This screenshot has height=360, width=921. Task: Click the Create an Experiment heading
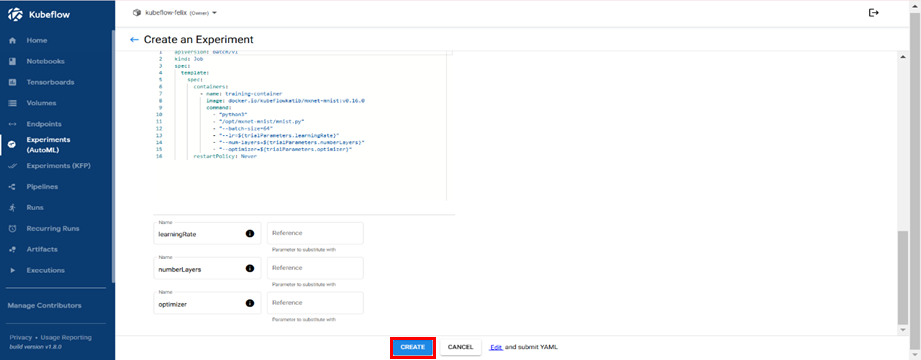point(199,40)
